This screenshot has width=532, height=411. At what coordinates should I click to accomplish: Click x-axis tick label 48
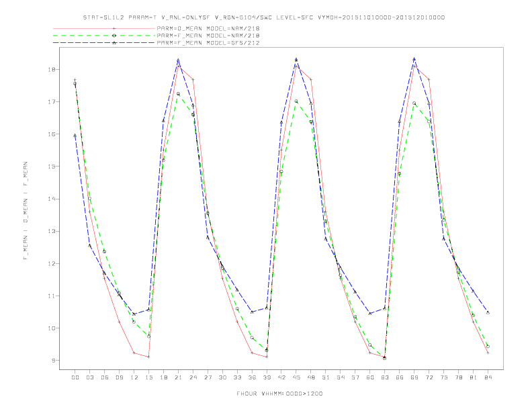pyautogui.click(x=311, y=377)
